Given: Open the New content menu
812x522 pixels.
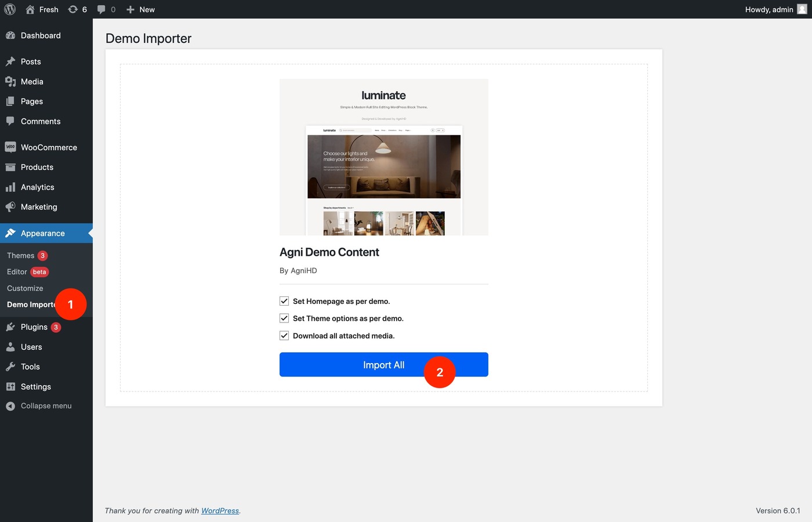Looking at the screenshot, I should tap(140, 9).
